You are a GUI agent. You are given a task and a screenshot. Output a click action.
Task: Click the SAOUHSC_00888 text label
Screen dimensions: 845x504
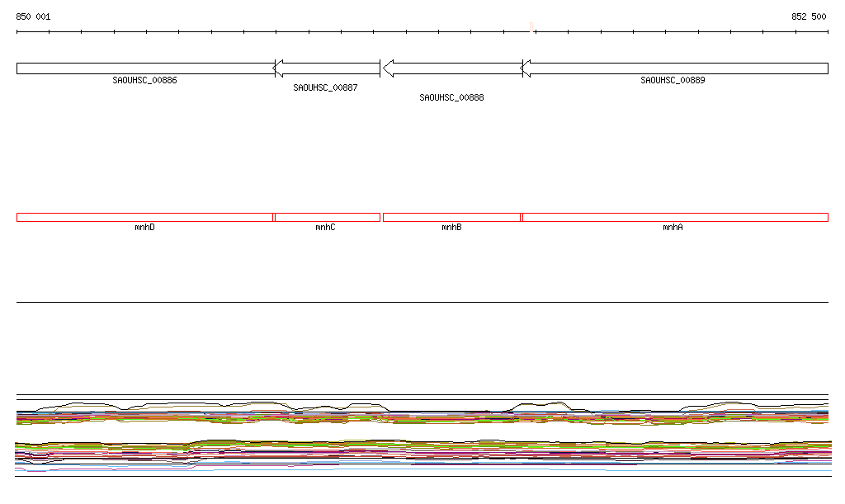pyautogui.click(x=451, y=97)
